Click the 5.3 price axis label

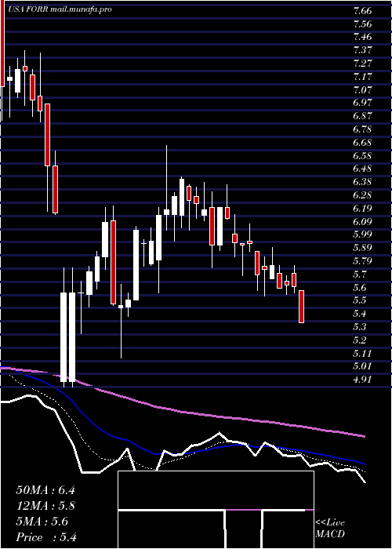coord(361,327)
